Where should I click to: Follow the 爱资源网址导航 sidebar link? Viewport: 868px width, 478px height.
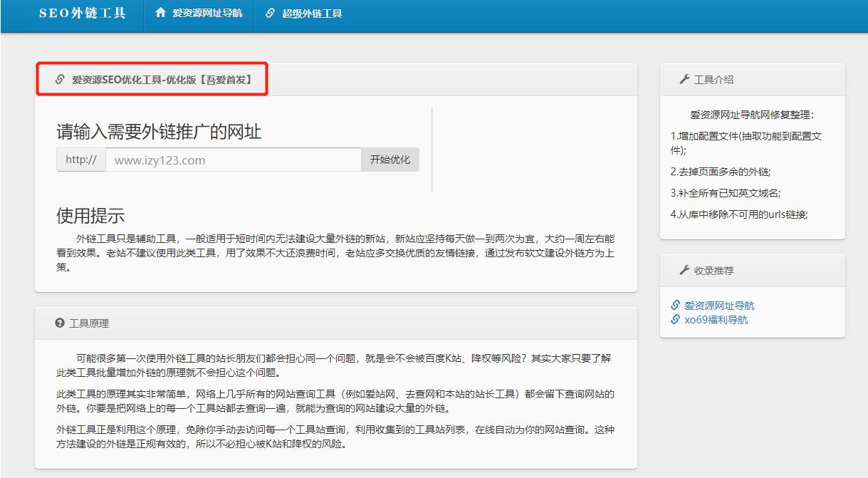point(719,305)
